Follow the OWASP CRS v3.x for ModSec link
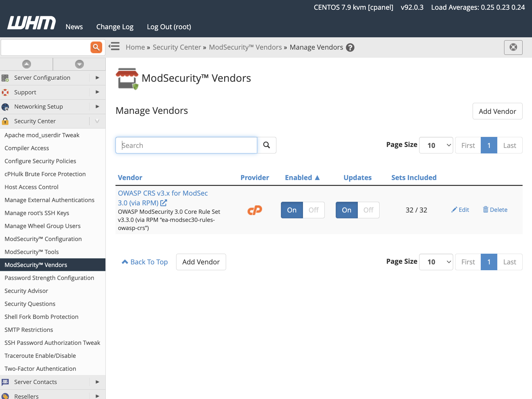The width and height of the screenshot is (532, 399). click(163, 193)
